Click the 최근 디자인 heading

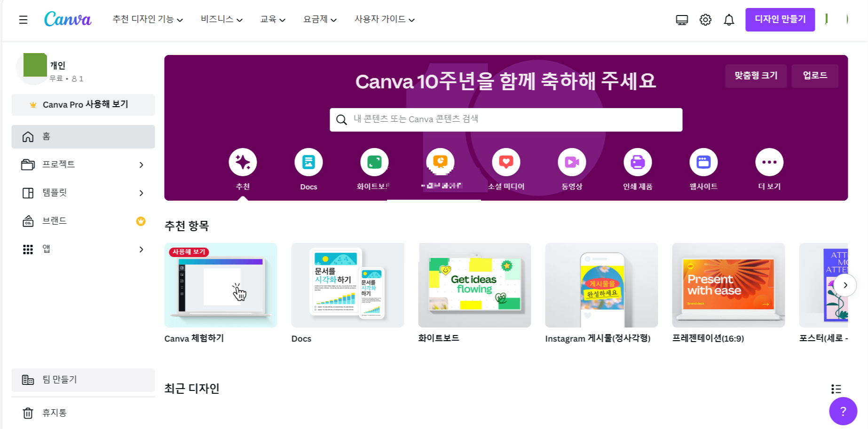point(192,389)
